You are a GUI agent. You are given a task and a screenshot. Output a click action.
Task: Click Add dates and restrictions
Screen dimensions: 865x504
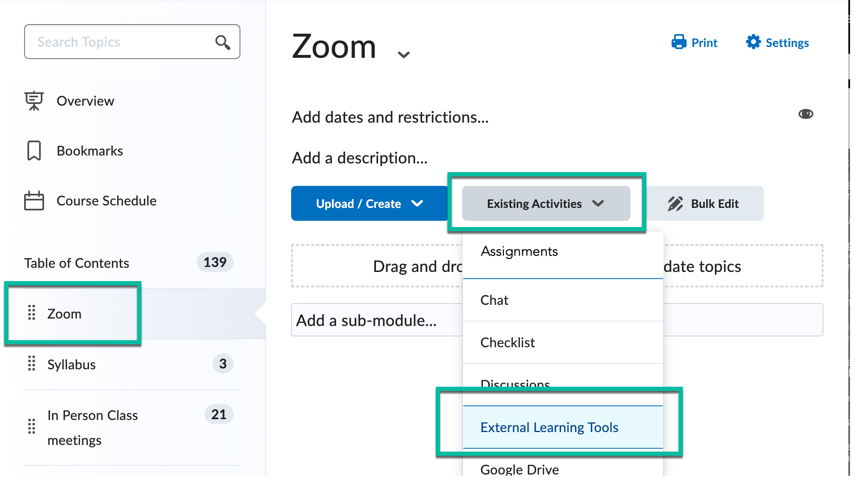pos(390,117)
